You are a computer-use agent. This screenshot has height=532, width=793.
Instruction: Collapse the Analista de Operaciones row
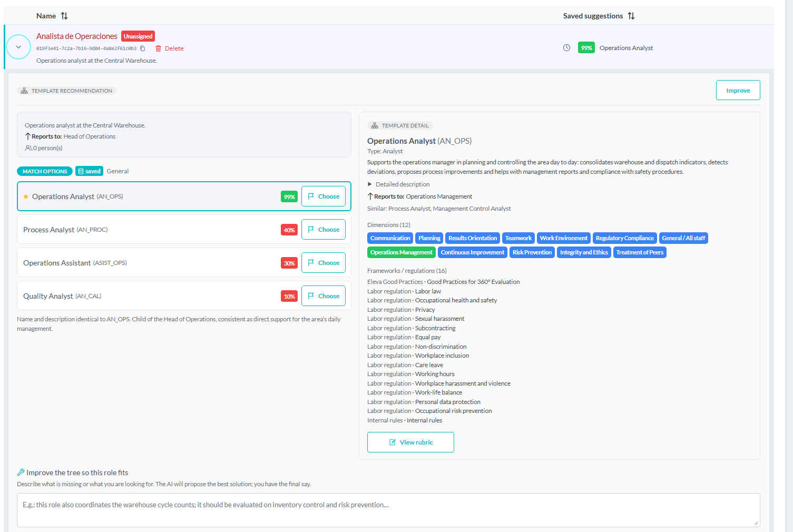coord(18,47)
